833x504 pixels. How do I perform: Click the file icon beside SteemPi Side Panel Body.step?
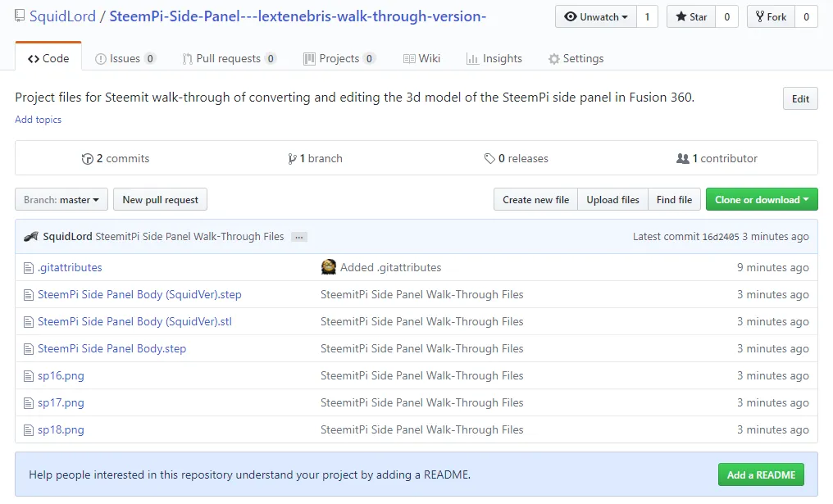click(29, 349)
